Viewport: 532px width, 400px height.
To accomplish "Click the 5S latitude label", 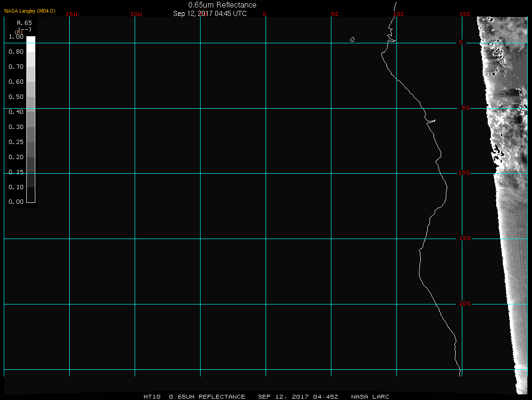I will [x=466, y=108].
